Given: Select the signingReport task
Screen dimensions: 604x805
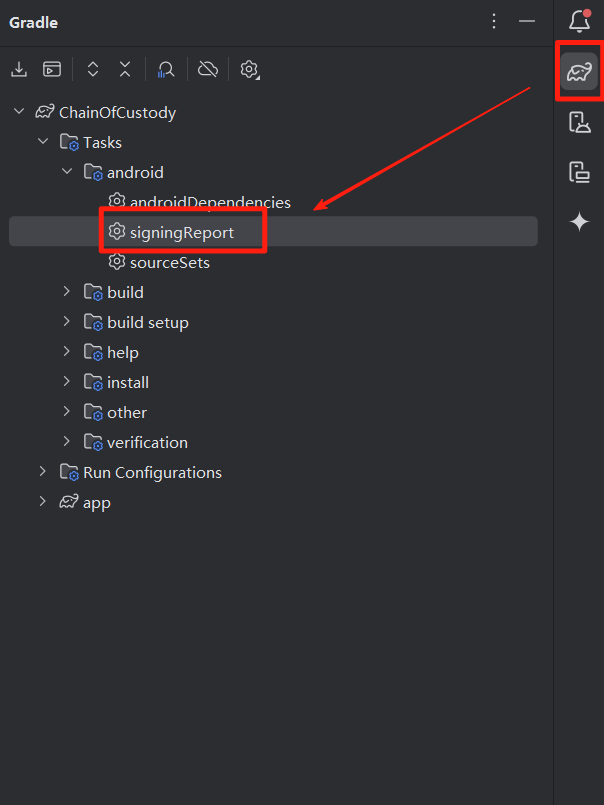Looking at the screenshot, I should (x=273, y=232).
